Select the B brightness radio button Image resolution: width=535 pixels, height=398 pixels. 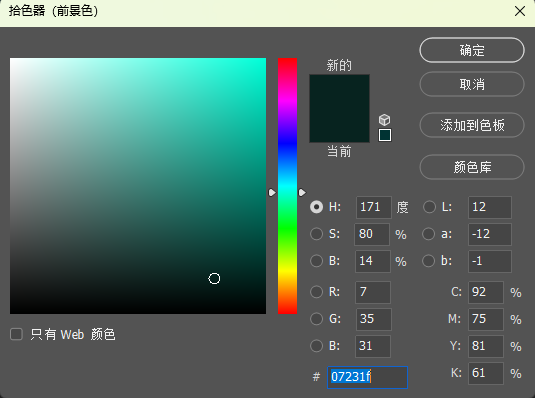click(316, 261)
